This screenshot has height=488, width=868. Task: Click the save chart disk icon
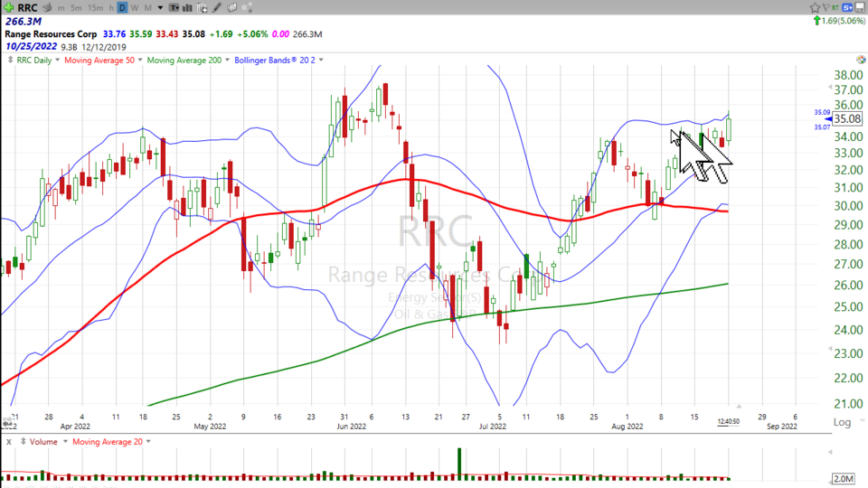point(860,7)
